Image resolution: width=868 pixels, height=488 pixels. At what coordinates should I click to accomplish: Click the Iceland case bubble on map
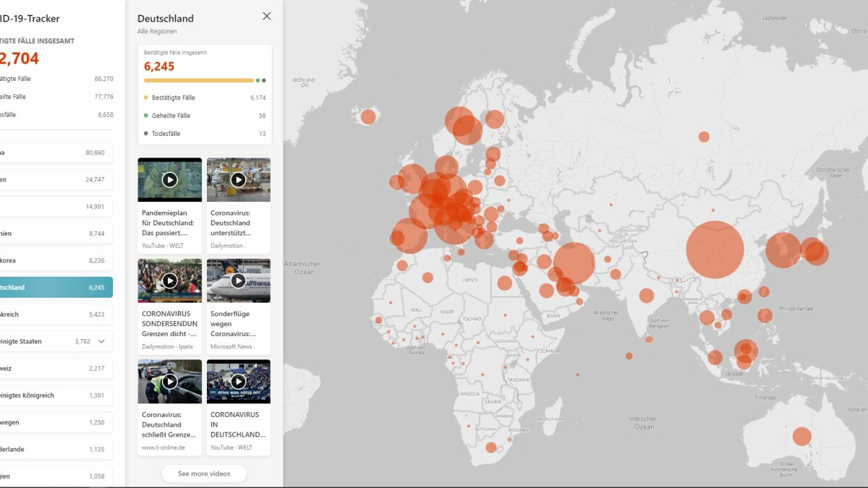coord(368,116)
